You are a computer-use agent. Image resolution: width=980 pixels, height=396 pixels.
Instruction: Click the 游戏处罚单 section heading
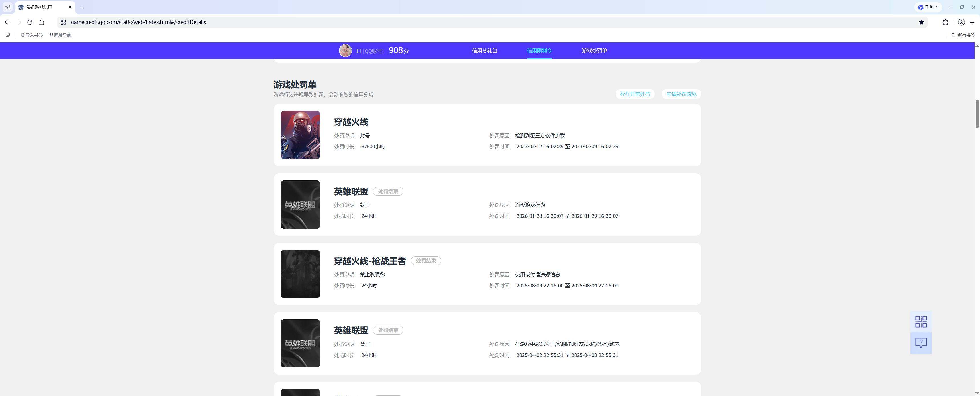pyautogui.click(x=295, y=84)
